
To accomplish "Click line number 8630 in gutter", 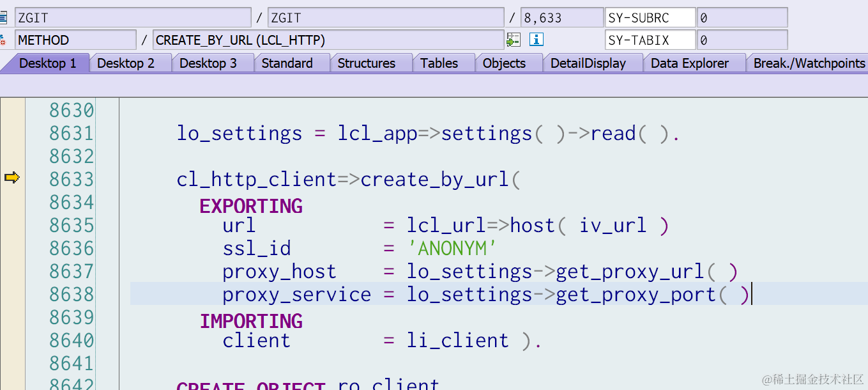I will pyautogui.click(x=72, y=111).
